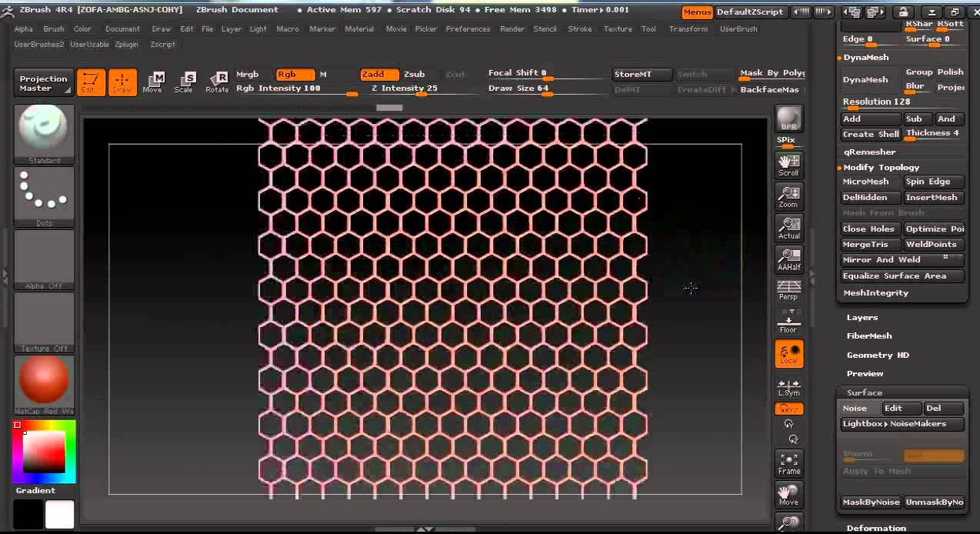Screen dimensions: 980x534
Task: Toggle the Floor grid
Action: coord(789,322)
